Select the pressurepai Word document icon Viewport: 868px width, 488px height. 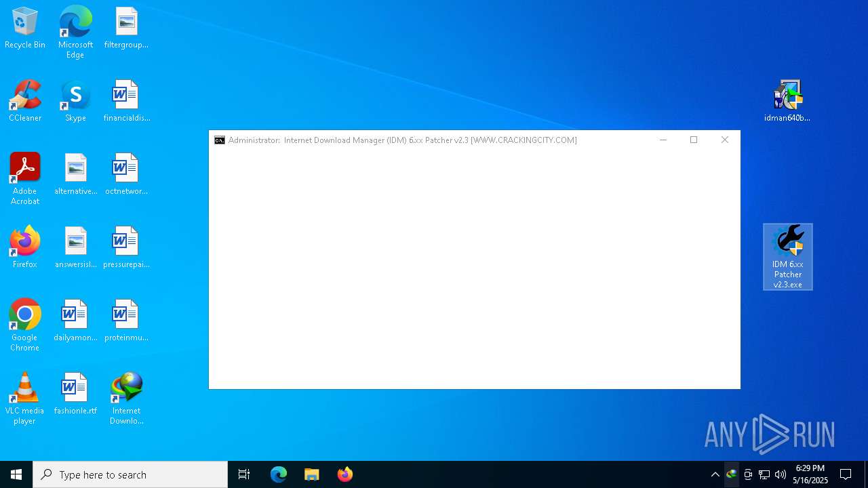pos(126,247)
